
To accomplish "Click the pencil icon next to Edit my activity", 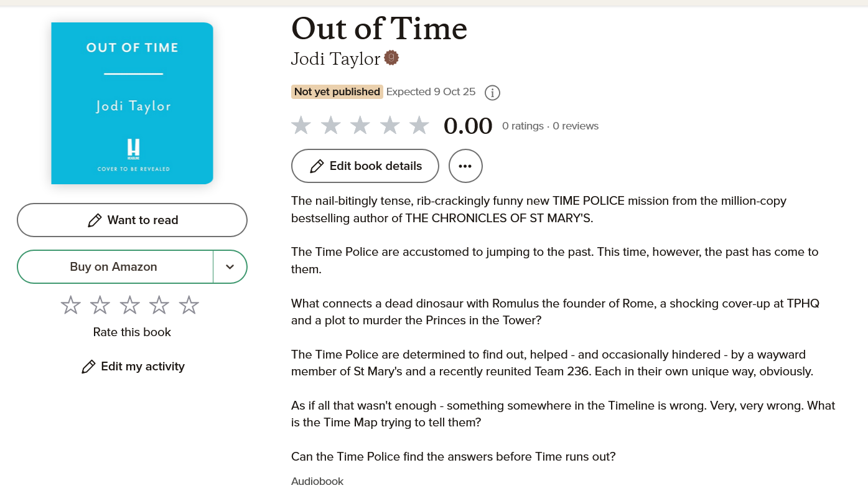I will click(x=89, y=367).
